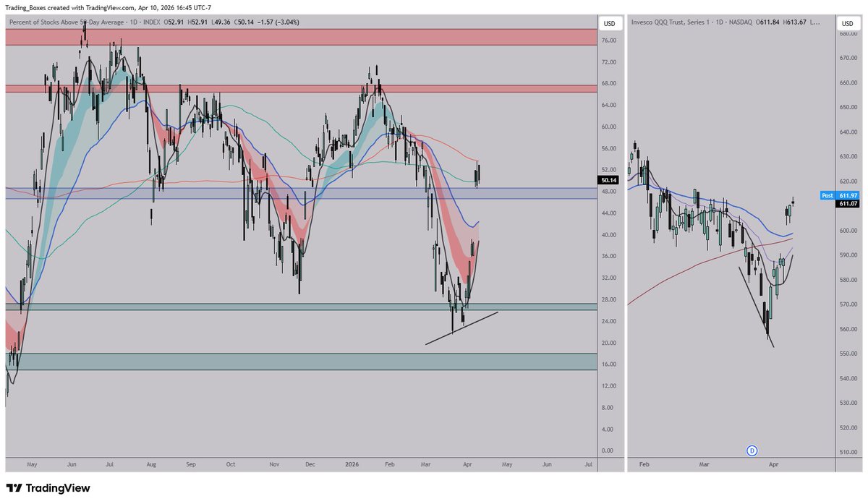Image resolution: width=868 pixels, height=504 pixels.
Task: Click the Sep label on left time axis
Action: [x=191, y=466]
